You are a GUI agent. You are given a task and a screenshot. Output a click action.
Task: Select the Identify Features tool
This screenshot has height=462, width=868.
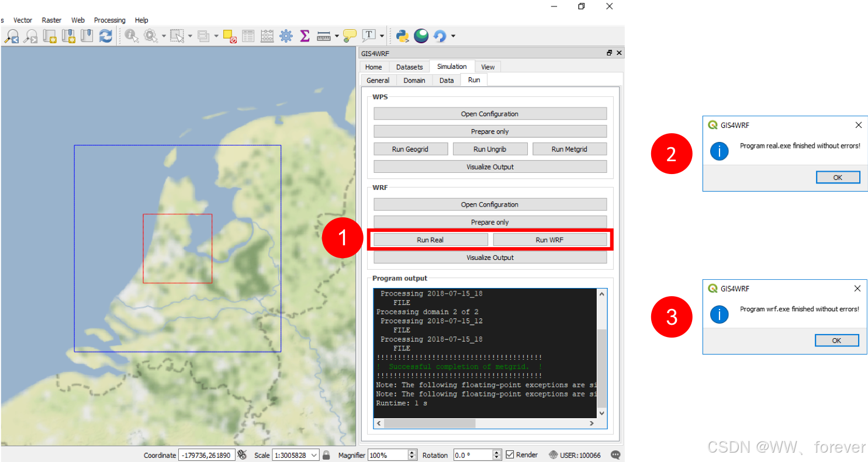coord(132,36)
